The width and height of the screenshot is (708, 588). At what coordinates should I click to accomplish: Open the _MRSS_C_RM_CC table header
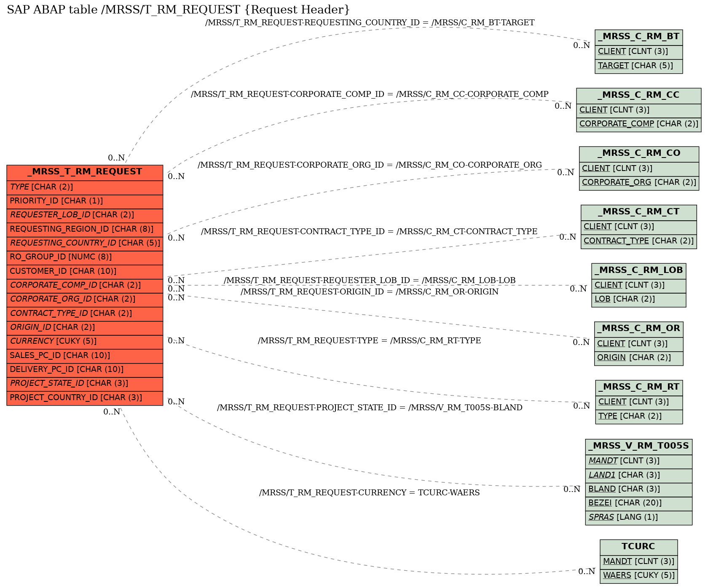pos(638,96)
